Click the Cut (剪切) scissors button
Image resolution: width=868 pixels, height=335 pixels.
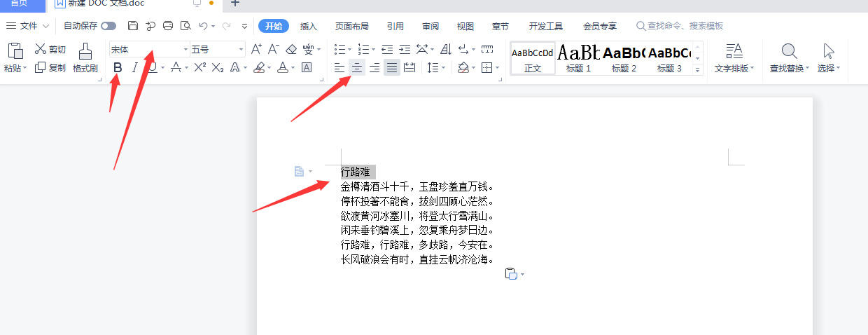click(x=50, y=49)
